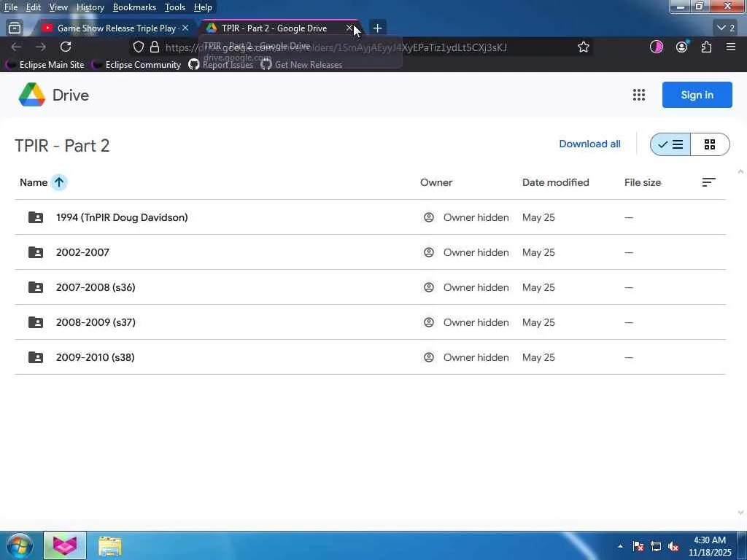Open the Tools menu
This screenshot has height=560, width=747.
click(175, 7)
